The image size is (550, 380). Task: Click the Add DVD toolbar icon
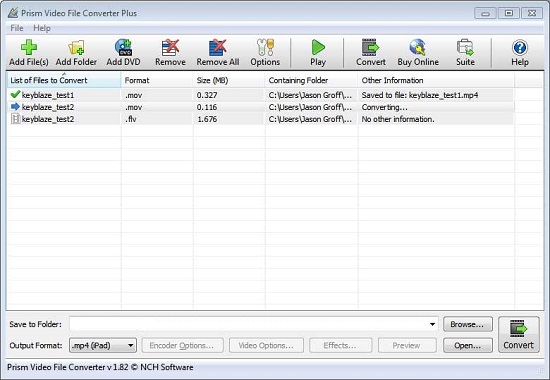pyautogui.click(x=123, y=53)
